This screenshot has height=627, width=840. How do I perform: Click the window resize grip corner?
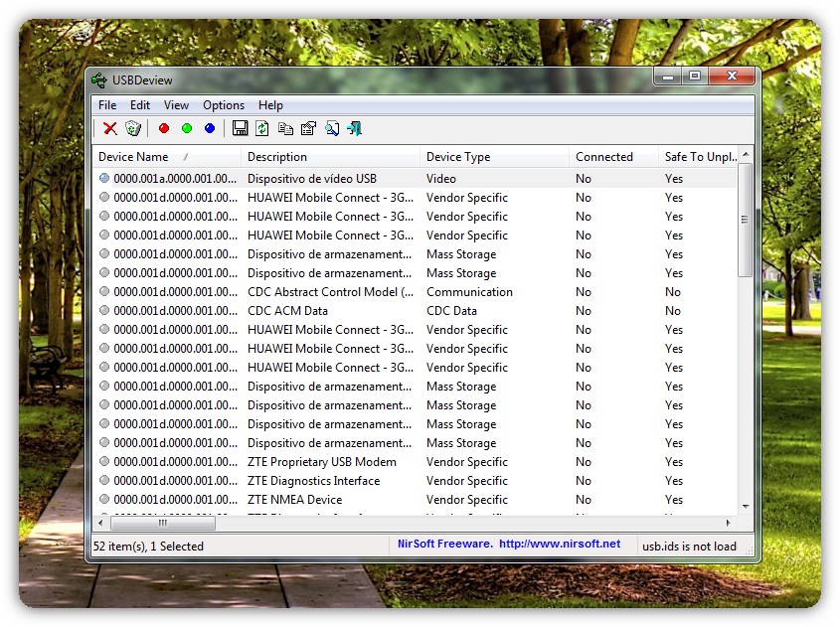point(749,550)
